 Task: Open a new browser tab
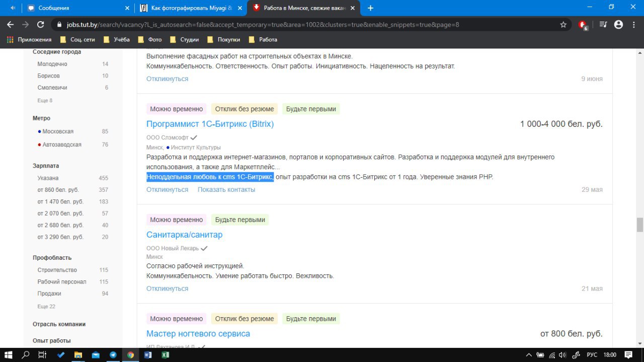[x=371, y=8]
